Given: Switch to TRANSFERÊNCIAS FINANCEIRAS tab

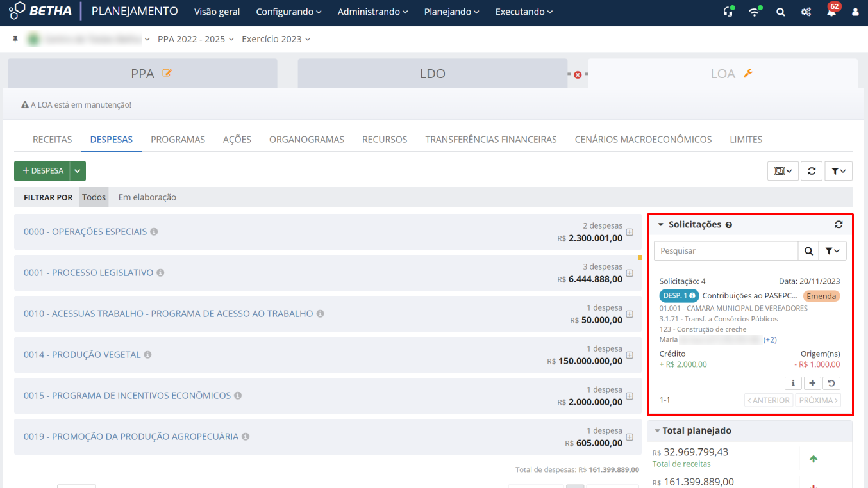Looking at the screenshot, I should tap(491, 139).
